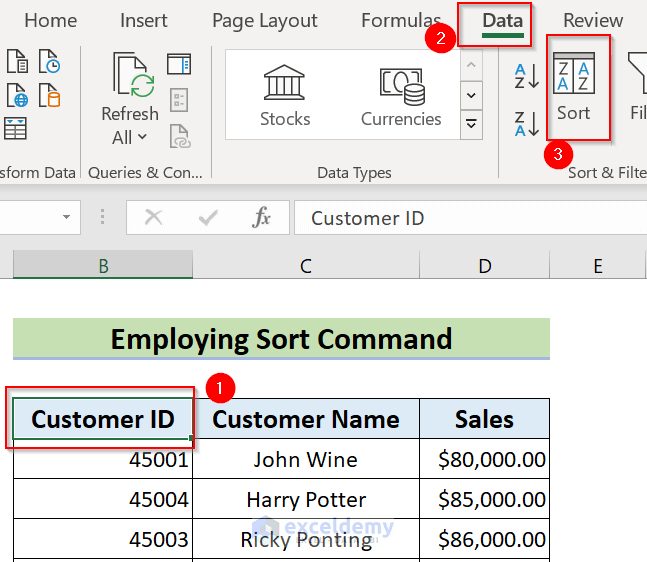Expand the Refresh All dropdown arrow
Screen dimensions: 647x562
pos(143,138)
